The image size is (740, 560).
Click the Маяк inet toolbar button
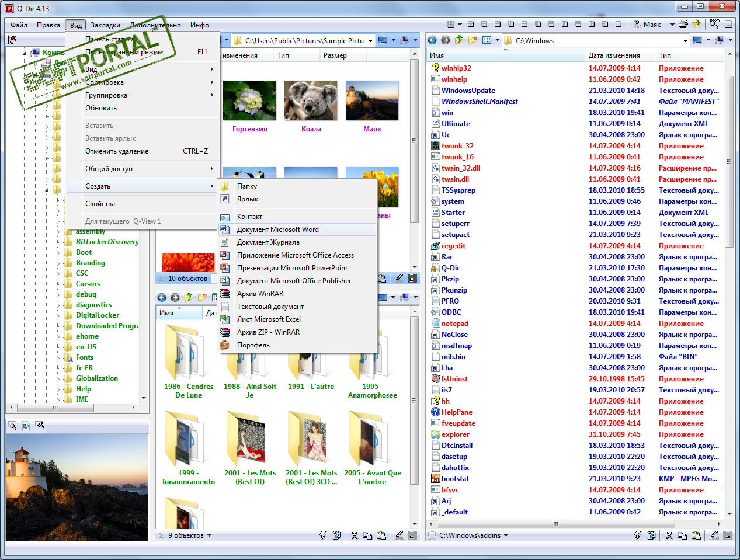click(x=647, y=25)
